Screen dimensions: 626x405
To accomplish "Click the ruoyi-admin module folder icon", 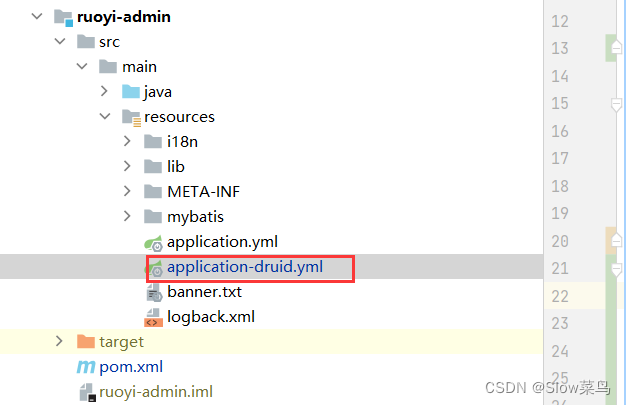I will [x=63, y=18].
